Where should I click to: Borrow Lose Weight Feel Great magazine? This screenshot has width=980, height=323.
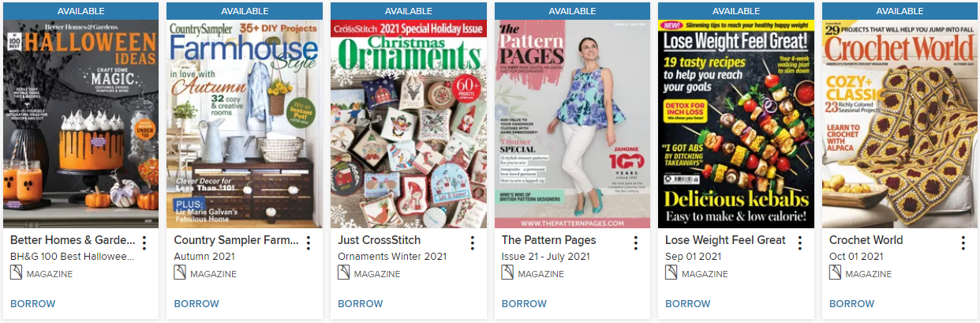[688, 303]
